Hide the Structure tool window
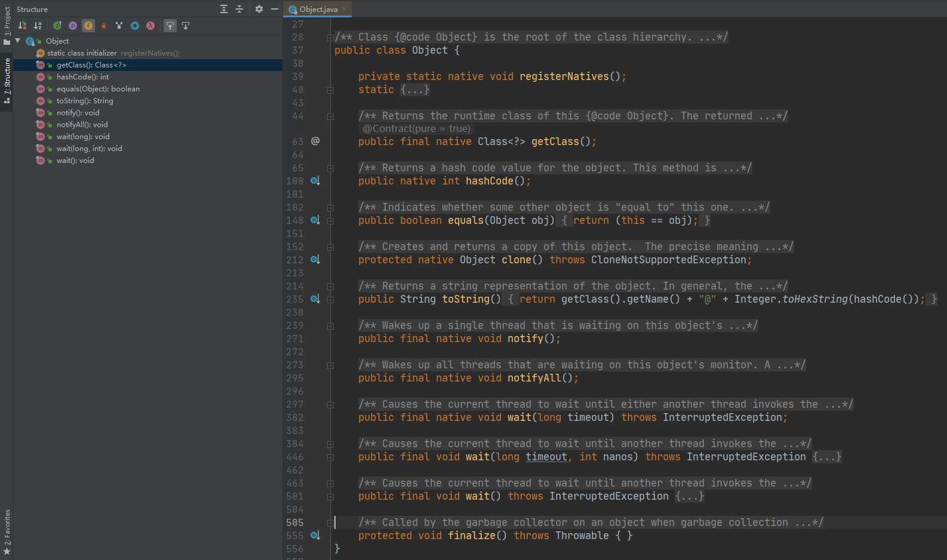Screen dimensions: 947x560 (x=275, y=9)
